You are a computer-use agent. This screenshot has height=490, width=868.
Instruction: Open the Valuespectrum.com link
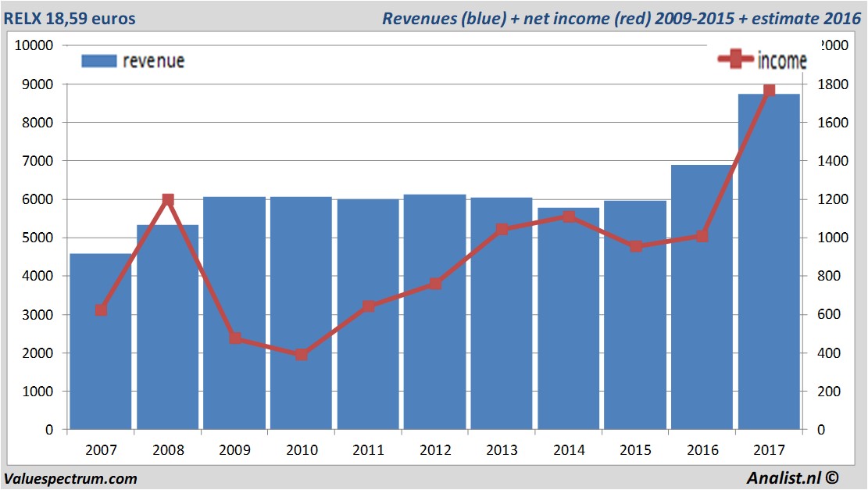tap(70, 478)
